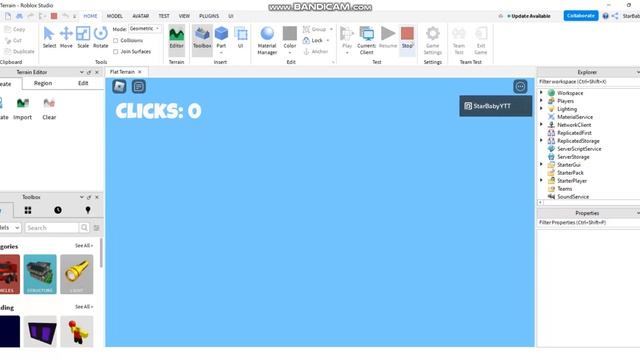The width and height of the screenshot is (640, 360).
Task: Select Clear terrain tool
Action: pyautogui.click(x=49, y=109)
